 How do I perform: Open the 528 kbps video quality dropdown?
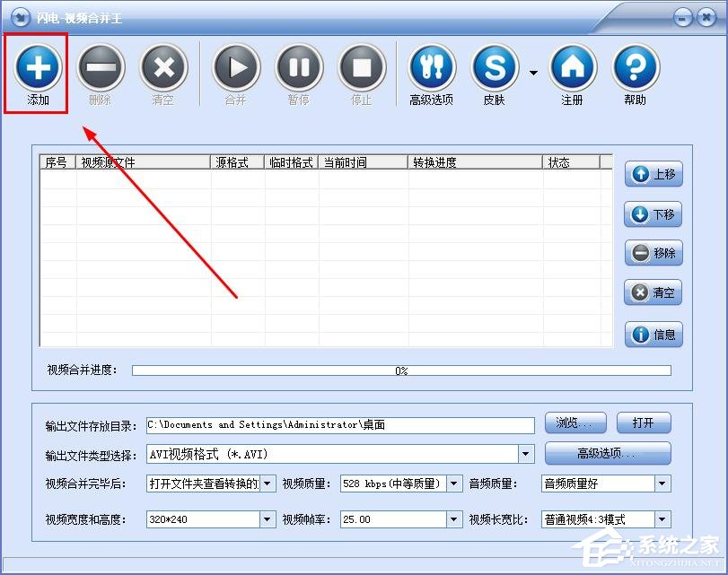point(453,484)
